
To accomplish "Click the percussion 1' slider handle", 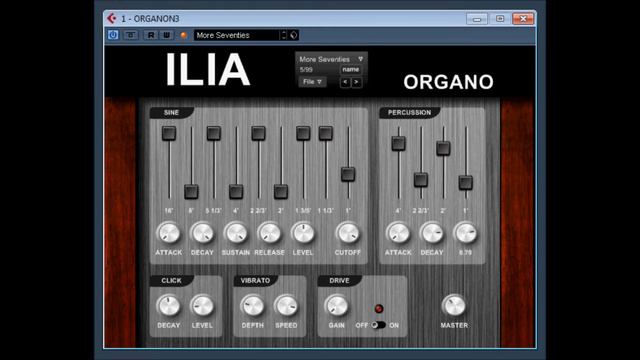I will 466,182.
